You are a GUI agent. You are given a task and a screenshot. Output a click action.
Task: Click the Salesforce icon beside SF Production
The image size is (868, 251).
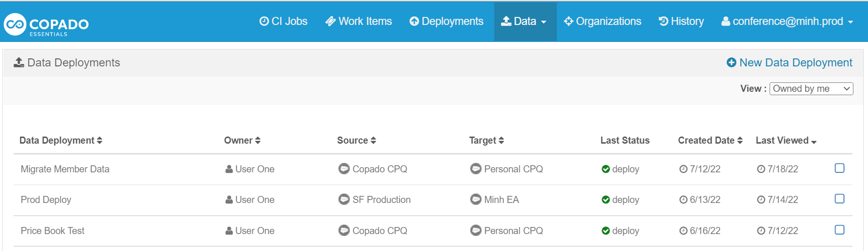coord(344,199)
